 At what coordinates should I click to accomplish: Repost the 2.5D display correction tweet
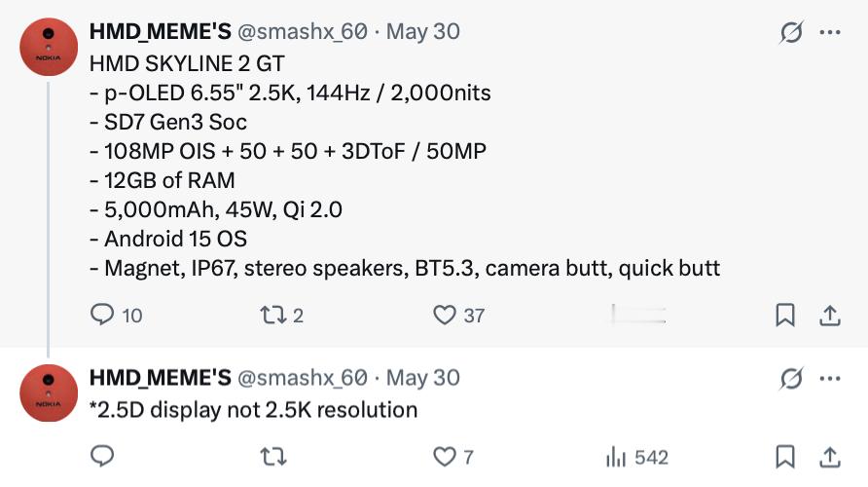(x=272, y=457)
